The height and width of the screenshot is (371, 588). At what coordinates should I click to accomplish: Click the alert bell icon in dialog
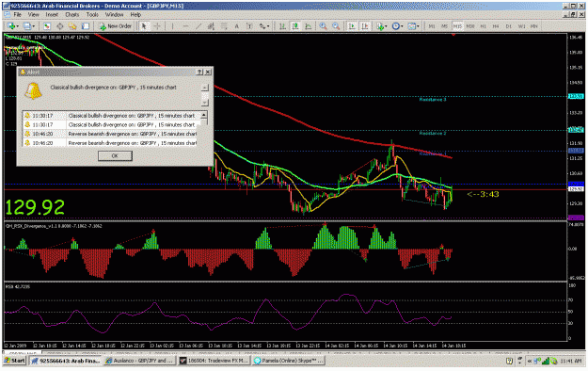point(33,91)
